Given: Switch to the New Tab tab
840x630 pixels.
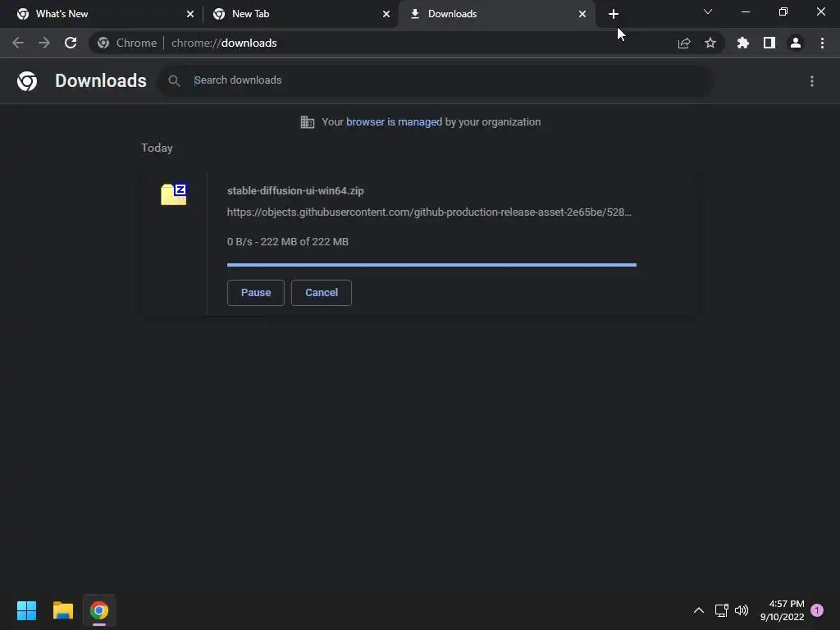Looking at the screenshot, I should click(300, 14).
